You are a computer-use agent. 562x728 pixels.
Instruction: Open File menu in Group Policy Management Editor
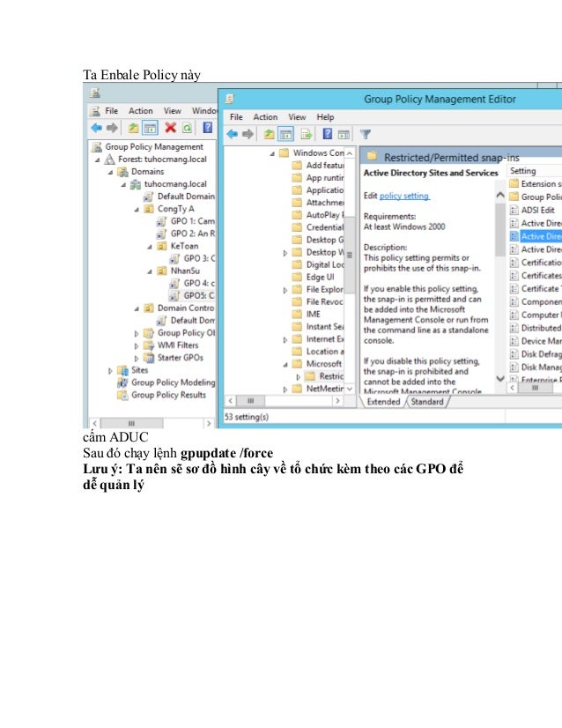236,117
